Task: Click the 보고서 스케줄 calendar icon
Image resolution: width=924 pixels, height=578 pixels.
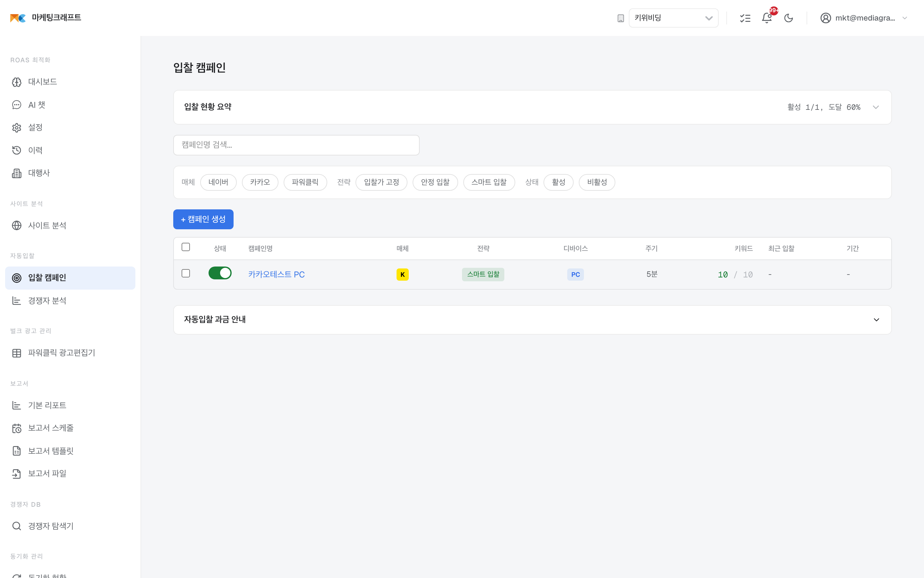Action: 17,428
